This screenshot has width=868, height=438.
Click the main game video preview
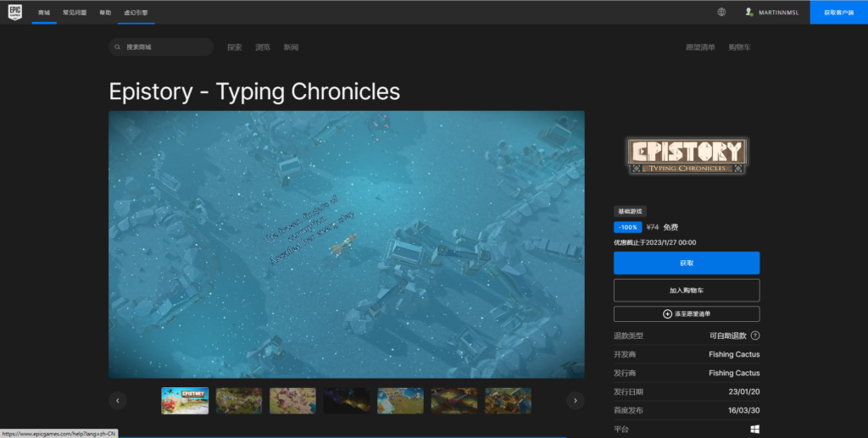click(x=347, y=245)
